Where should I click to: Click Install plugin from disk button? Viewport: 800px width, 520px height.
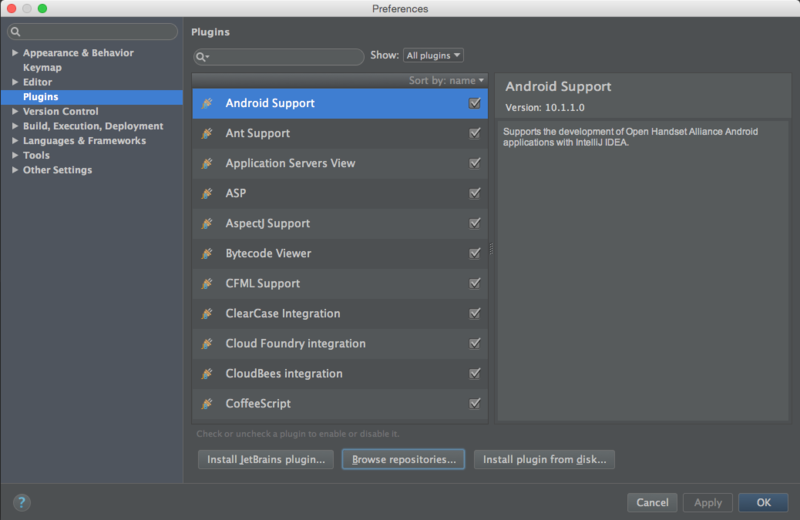(544, 459)
